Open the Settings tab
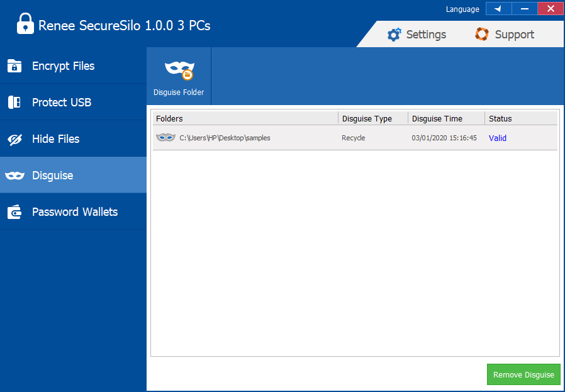Viewport: 565px width, 392px height. click(417, 35)
